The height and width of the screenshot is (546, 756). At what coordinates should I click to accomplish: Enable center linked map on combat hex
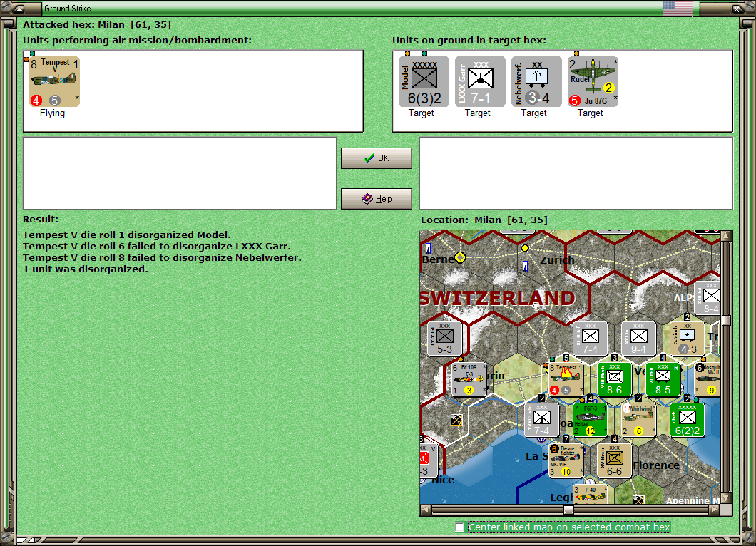click(460, 527)
